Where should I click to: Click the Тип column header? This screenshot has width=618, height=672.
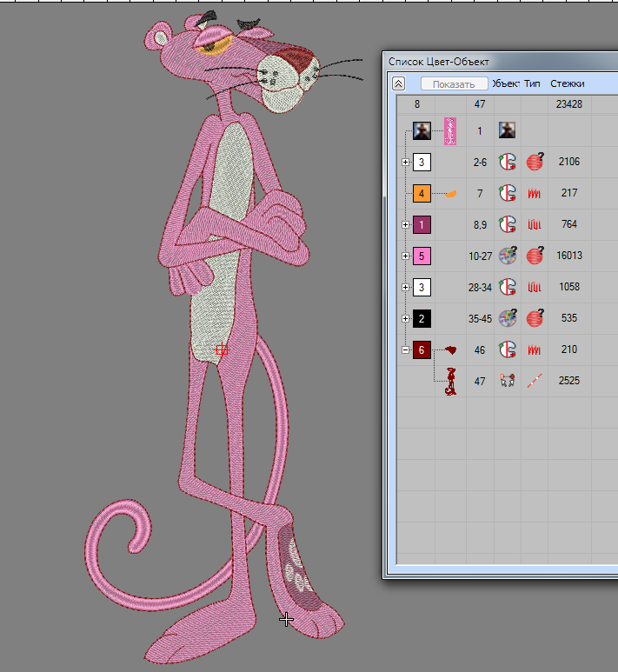(532, 83)
